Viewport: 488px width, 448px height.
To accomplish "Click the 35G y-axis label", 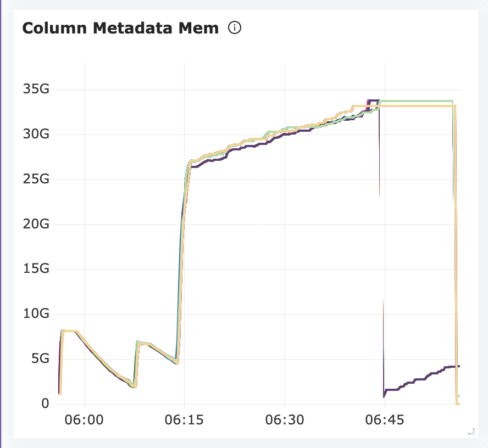I will coord(36,89).
